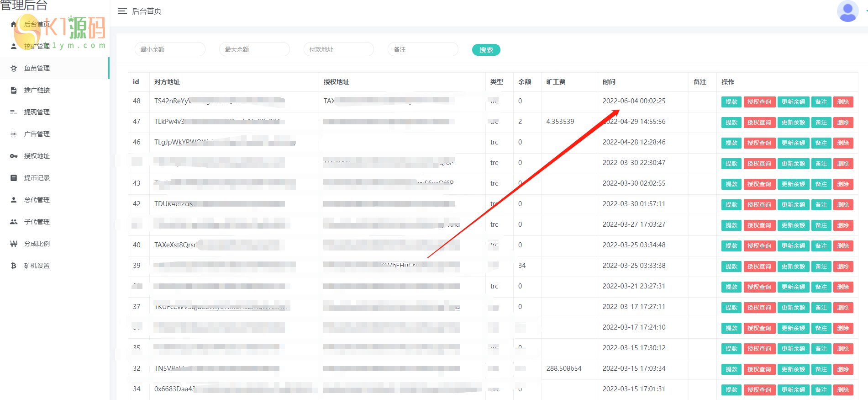Click 删除 in row id 34
Screen dimensions: 868x400
pos(843,390)
